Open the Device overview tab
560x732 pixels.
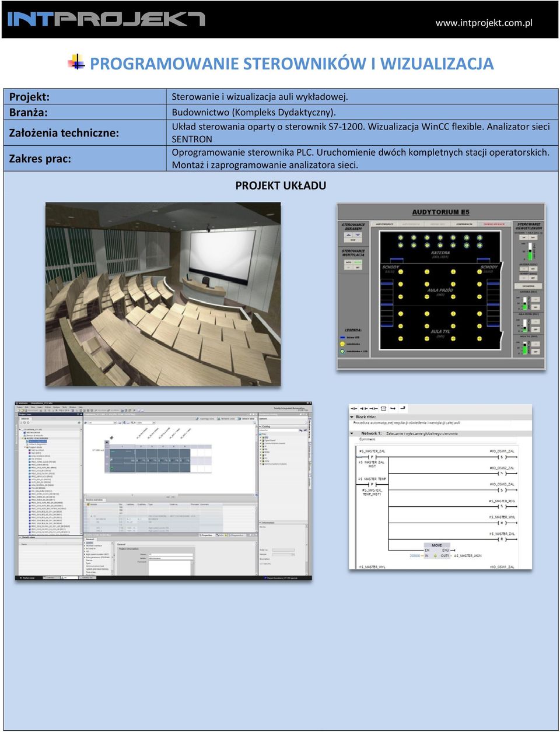(96, 500)
